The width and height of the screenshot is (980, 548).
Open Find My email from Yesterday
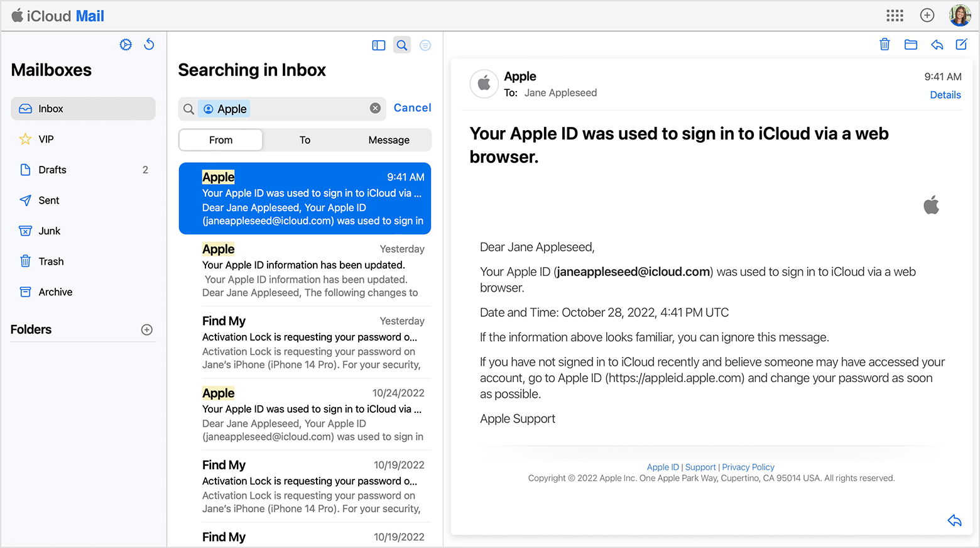pyautogui.click(x=305, y=342)
